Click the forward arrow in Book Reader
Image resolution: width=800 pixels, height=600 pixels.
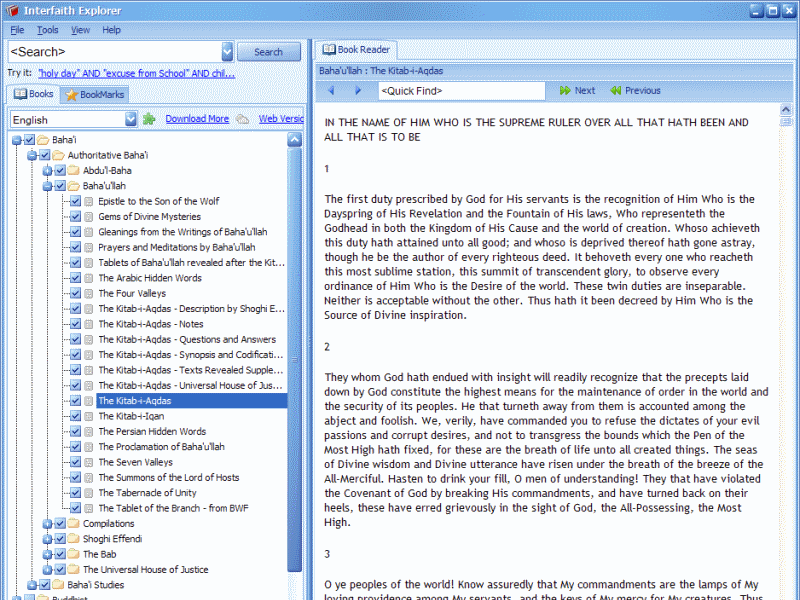coord(358,91)
